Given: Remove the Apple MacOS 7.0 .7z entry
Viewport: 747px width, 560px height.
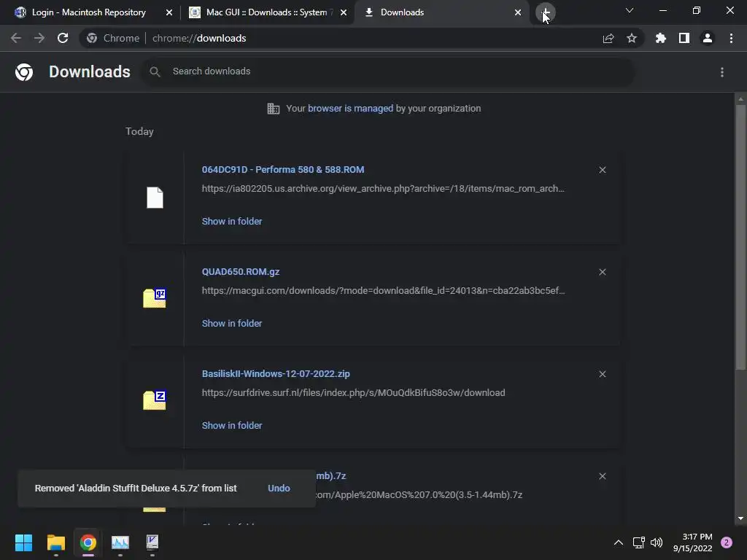Looking at the screenshot, I should pyautogui.click(x=602, y=476).
